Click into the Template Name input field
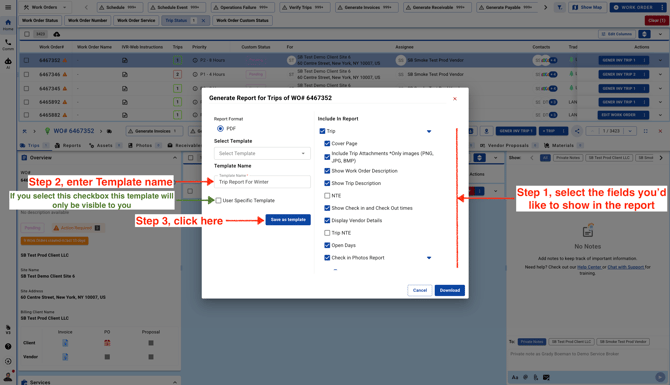 click(x=262, y=182)
